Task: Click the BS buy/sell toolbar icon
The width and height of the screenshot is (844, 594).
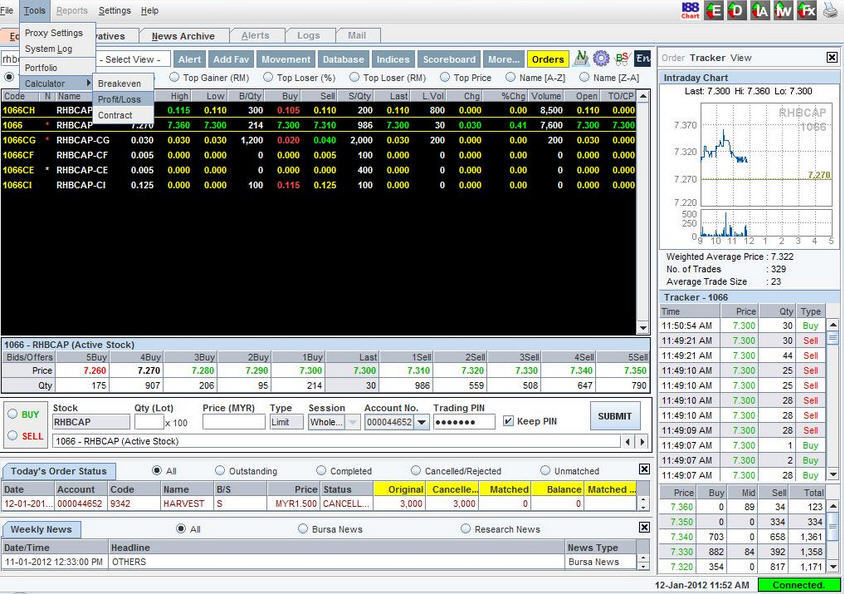Action: tap(622, 59)
